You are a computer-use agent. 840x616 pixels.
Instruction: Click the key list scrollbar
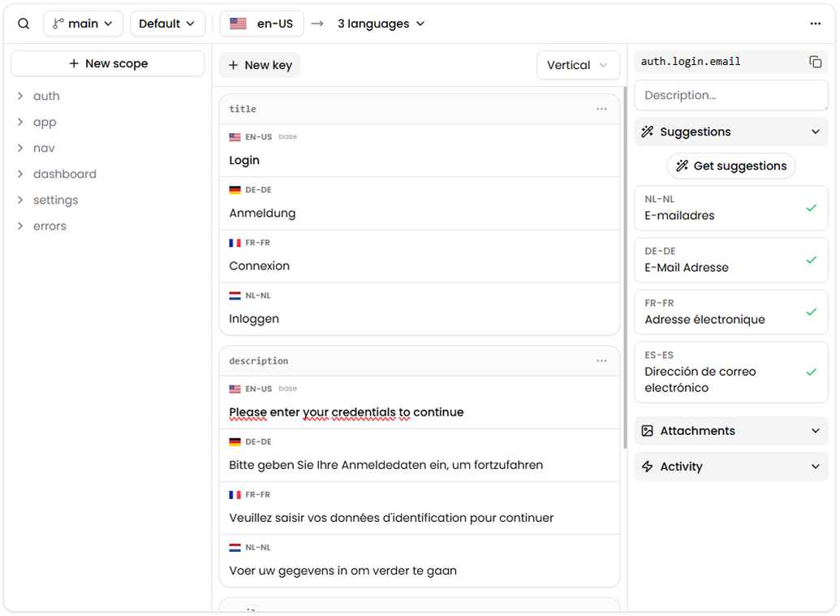pos(625,268)
